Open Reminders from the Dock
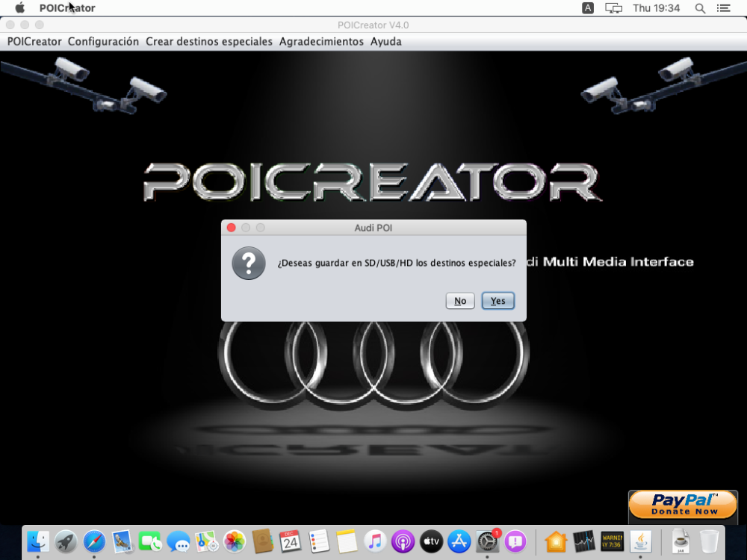747x560 pixels. (x=318, y=541)
